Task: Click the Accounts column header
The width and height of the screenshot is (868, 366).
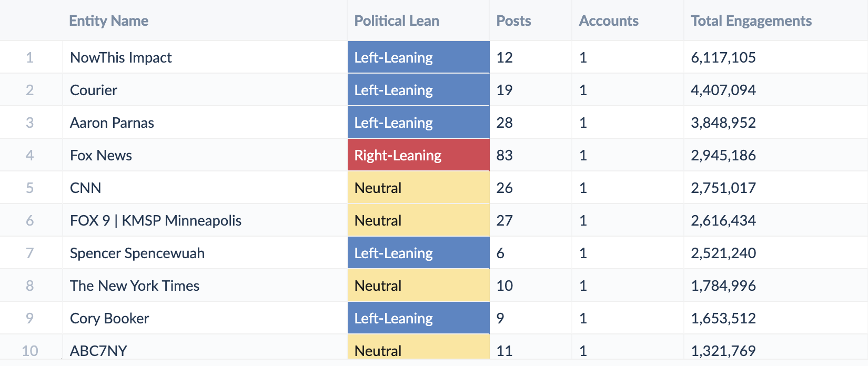Action: click(609, 21)
